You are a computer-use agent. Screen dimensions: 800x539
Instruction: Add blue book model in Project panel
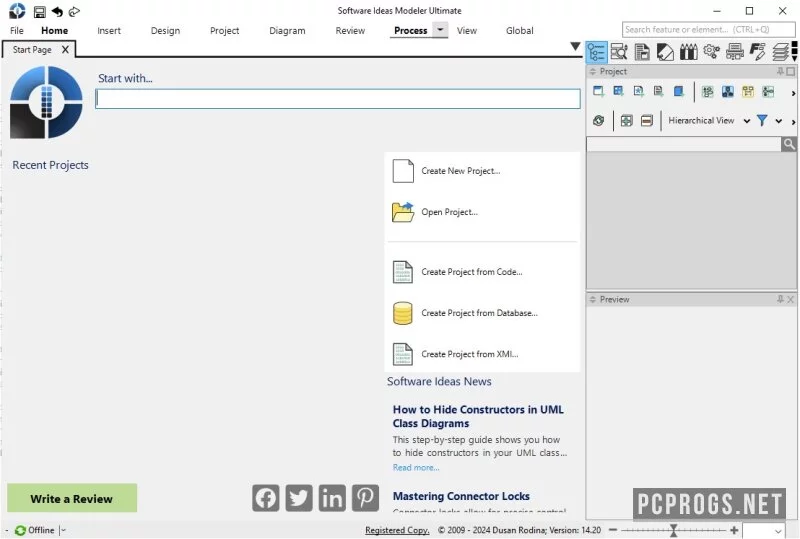(x=679, y=91)
